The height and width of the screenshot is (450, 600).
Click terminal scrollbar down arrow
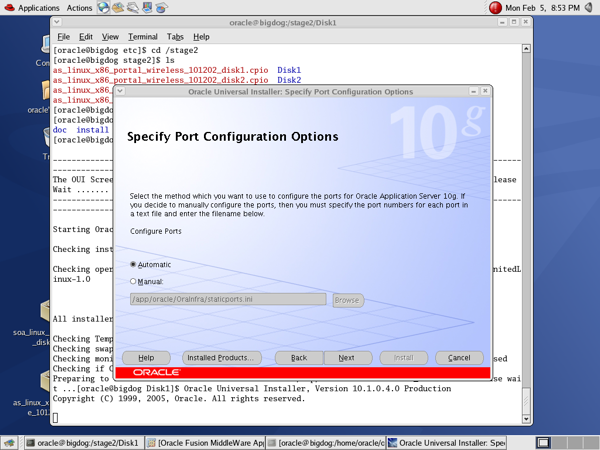[526, 419]
